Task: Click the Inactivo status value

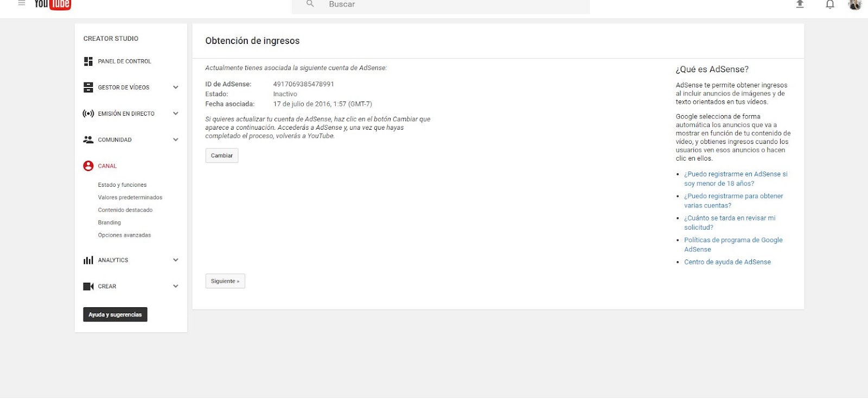Action: [285, 94]
